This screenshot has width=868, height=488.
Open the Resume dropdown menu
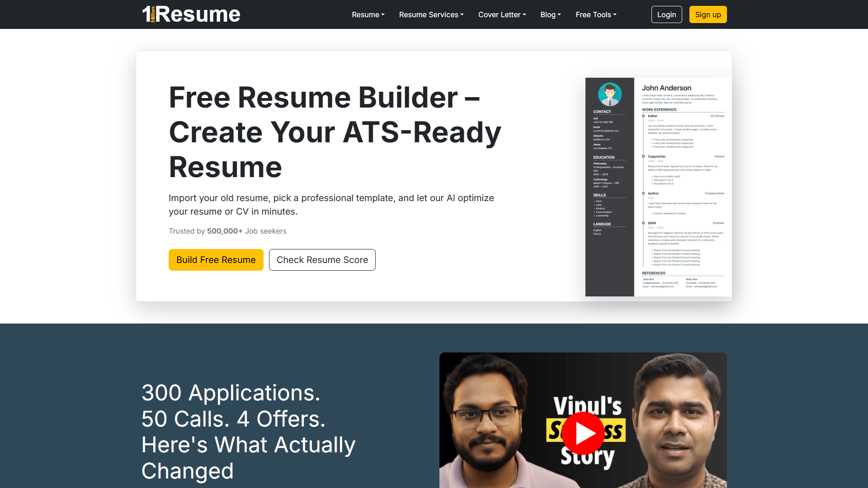368,14
